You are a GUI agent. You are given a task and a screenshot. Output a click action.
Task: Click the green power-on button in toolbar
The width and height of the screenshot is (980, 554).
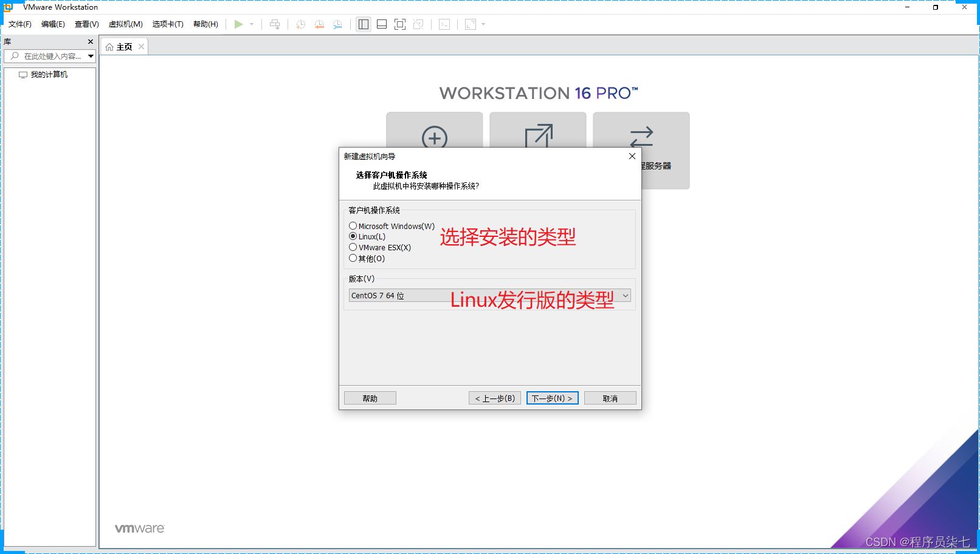pyautogui.click(x=238, y=24)
